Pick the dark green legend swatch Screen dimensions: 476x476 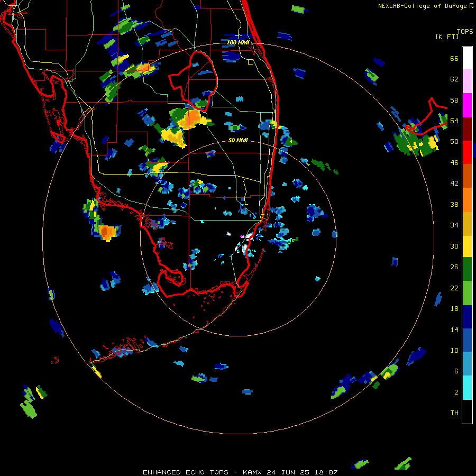(467, 269)
